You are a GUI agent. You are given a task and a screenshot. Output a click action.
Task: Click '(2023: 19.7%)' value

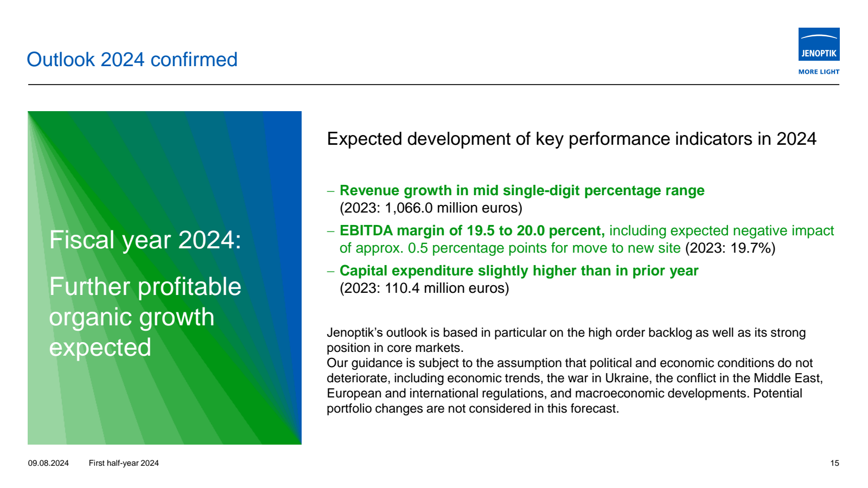[730, 248]
